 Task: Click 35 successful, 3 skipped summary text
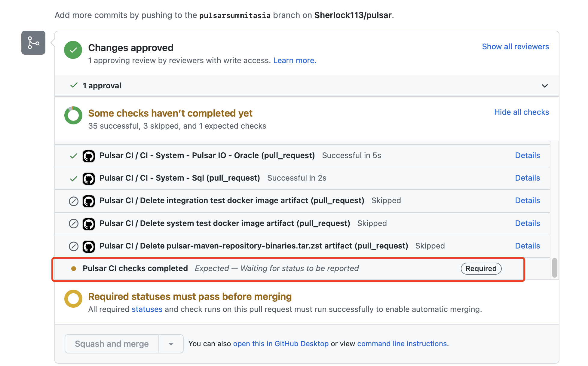(x=177, y=126)
